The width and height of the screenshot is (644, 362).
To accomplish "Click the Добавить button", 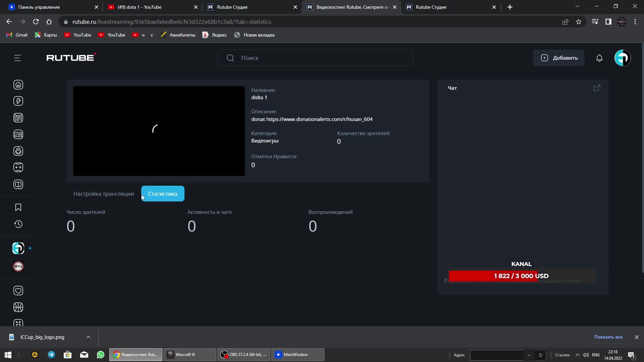I will 558,58.
